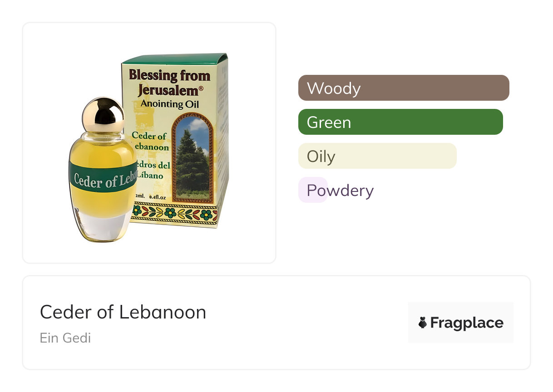Screen dimensions: 553x392
Task: Select the Oily accord bar
Action: pyautogui.click(x=377, y=156)
